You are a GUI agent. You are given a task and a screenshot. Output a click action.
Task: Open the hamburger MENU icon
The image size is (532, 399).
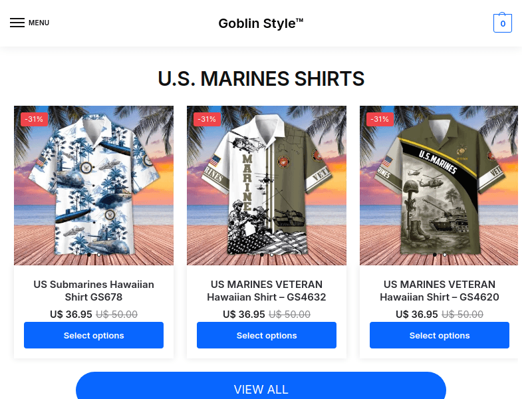(x=17, y=23)
